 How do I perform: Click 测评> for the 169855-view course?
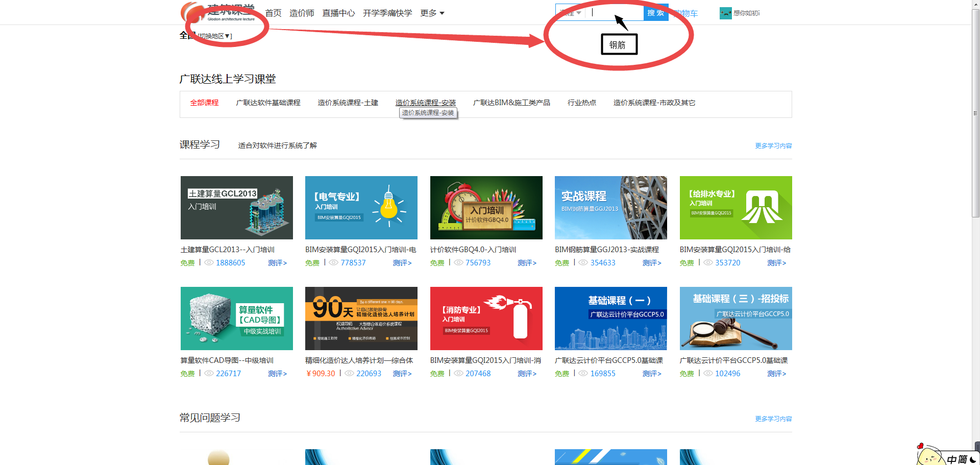(652, 374)
